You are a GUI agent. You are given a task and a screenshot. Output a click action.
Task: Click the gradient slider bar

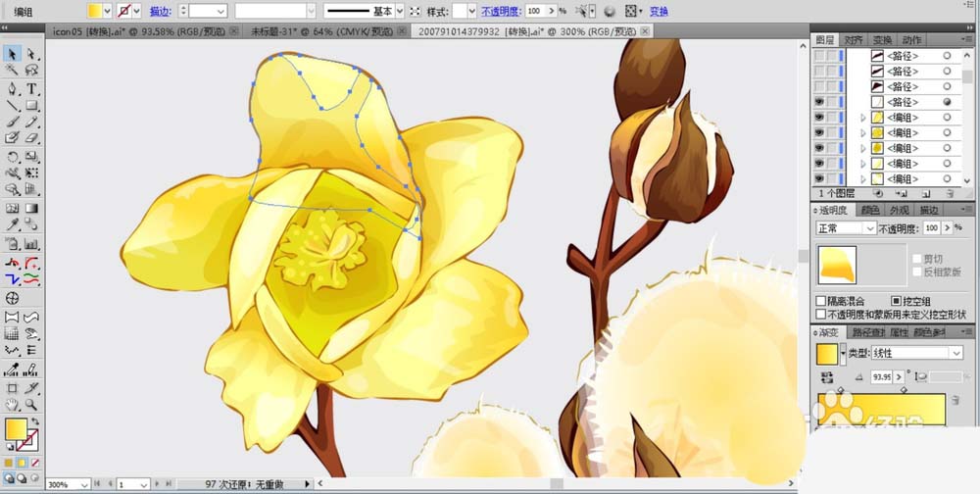881,409
